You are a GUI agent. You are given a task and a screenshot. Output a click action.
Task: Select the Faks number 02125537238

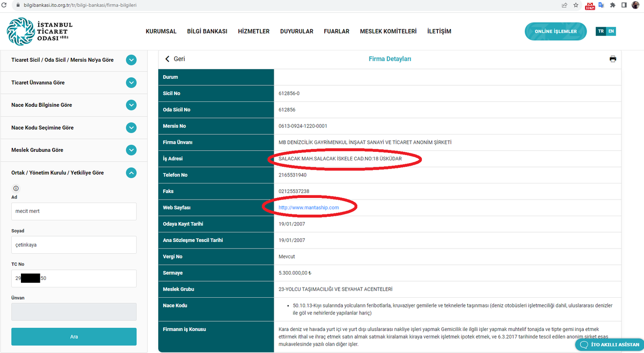coord(294,191)
